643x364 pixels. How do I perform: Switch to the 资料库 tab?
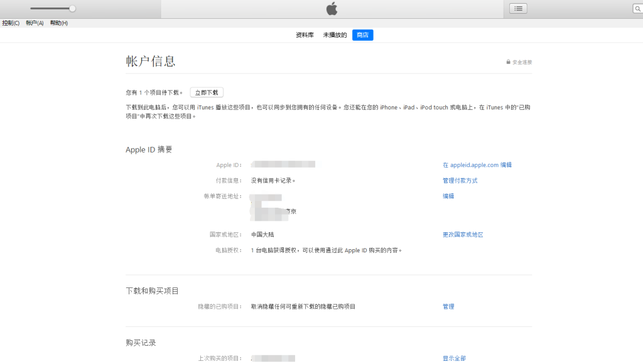[x=305, y=35]
